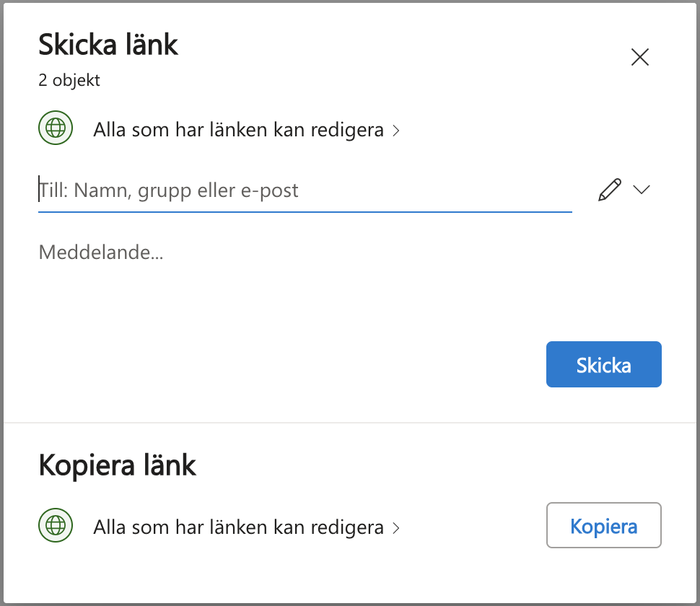Click the word redigera in top link setting
This screenshot has height=606, width=700.
coord(347,131)
